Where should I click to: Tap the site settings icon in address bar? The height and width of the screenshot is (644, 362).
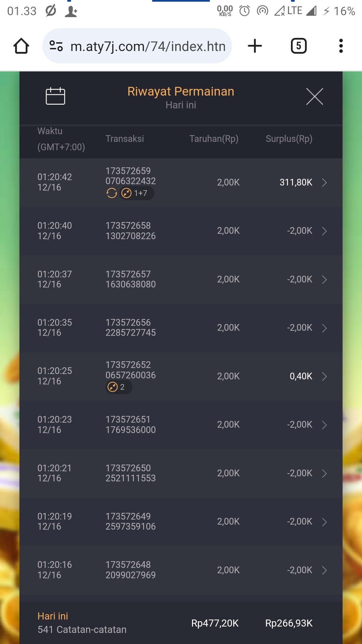[x=56, y=46]
